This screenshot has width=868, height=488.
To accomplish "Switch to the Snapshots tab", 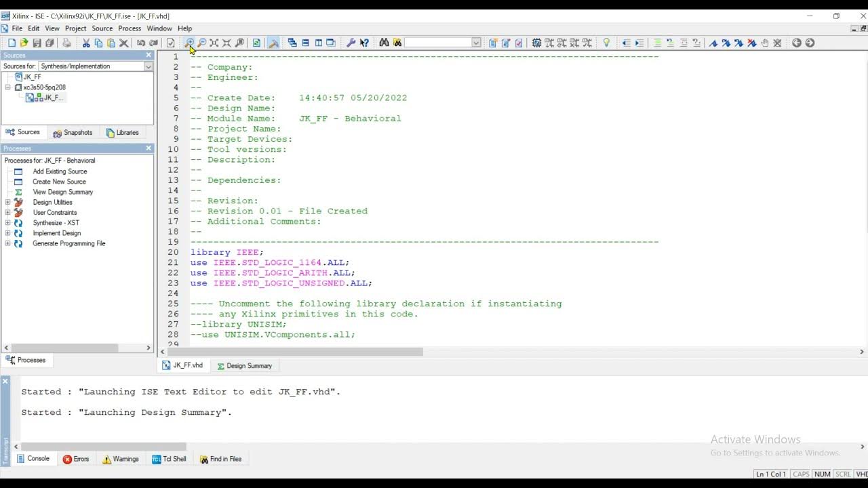I will tap(73, 133).
